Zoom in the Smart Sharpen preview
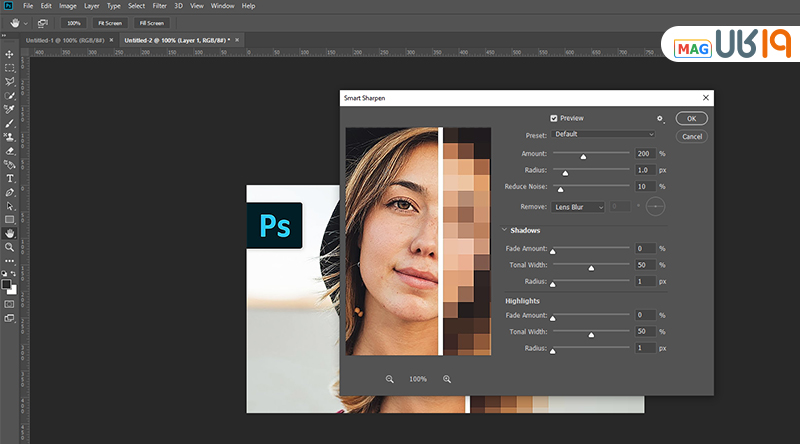 coord(447,379)
